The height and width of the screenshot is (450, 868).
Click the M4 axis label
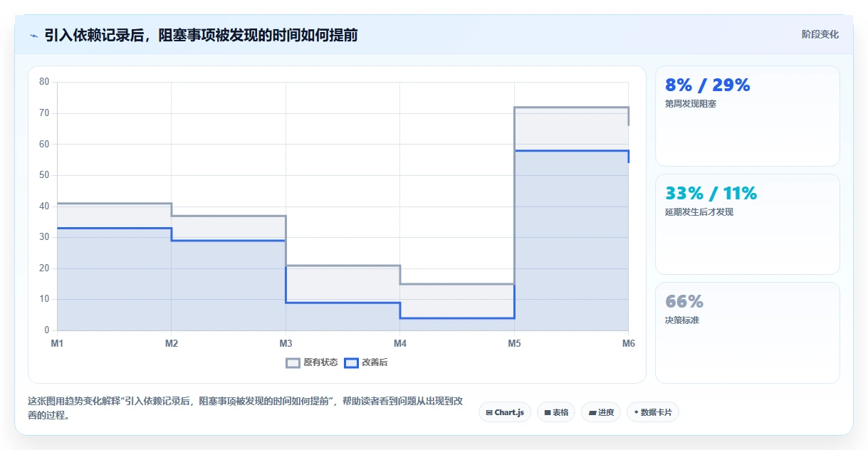(x=400, y=343)
